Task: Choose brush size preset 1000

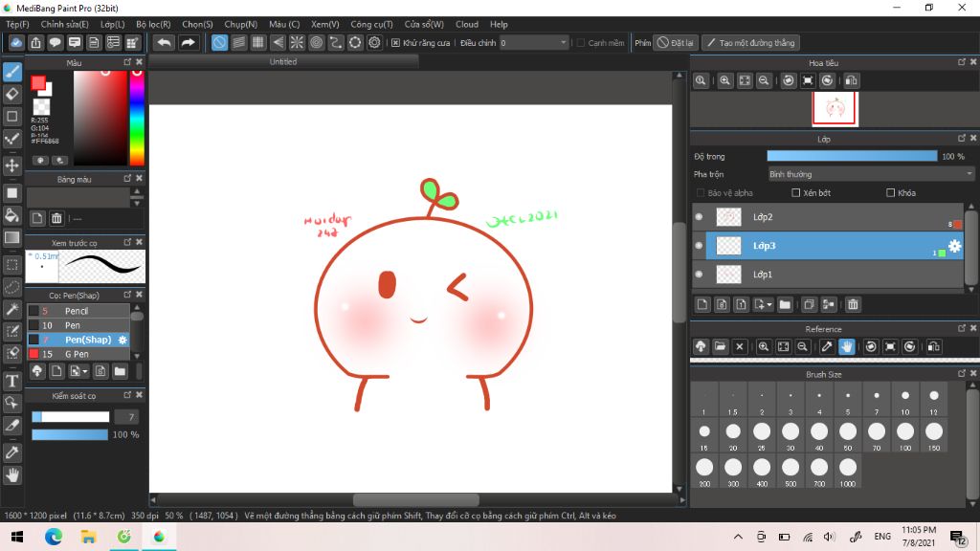Action: (848, 471)
